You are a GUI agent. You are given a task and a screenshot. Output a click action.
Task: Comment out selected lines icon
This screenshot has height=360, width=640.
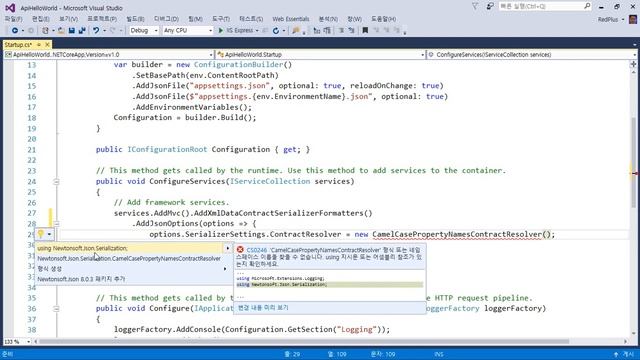click(x=341, y=31)
